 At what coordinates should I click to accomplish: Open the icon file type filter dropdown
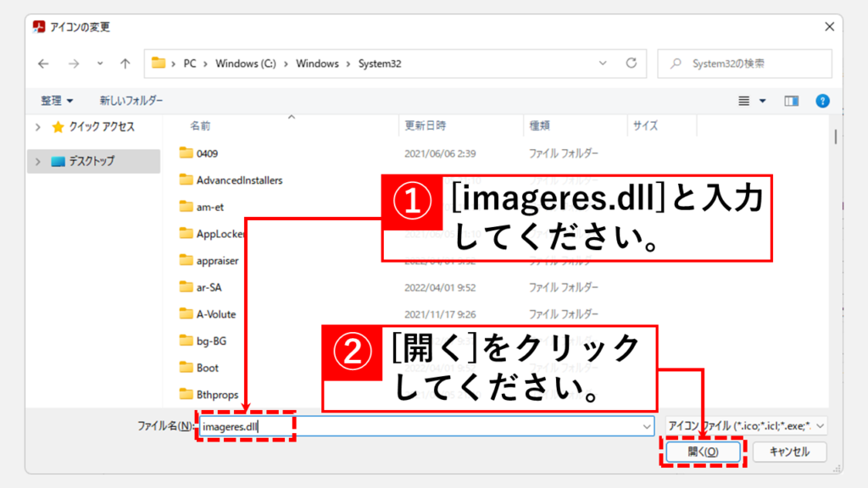point(746,426)
